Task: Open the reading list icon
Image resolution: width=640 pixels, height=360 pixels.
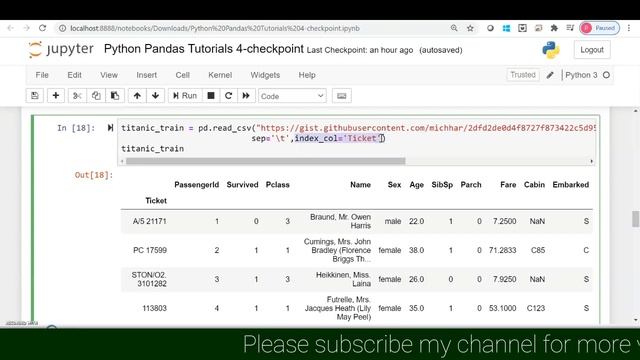Action: (x=570, y=28)
